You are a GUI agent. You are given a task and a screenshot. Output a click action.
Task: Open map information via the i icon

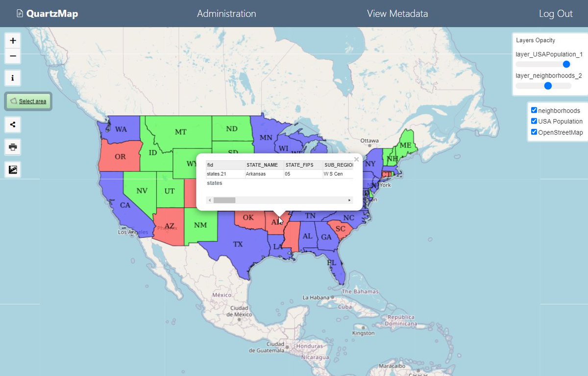click(12, 77)
